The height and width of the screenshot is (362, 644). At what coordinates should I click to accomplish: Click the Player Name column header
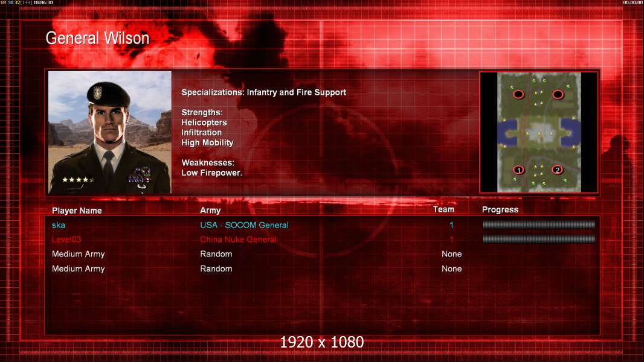coord(77,211)
